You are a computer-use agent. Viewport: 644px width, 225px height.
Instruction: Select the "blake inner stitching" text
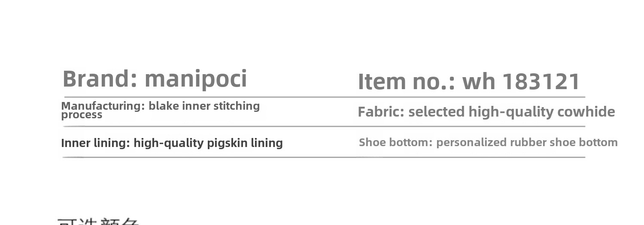click(204, 106)
